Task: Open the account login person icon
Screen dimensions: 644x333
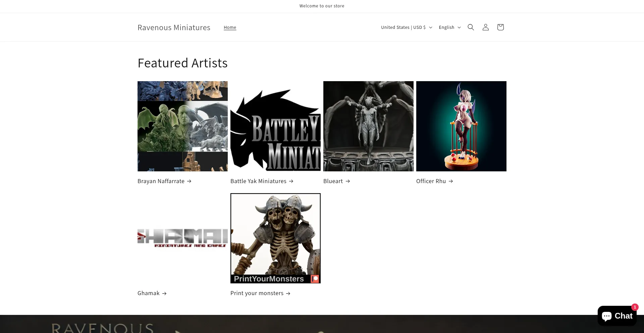Action: tap(485, 27)
